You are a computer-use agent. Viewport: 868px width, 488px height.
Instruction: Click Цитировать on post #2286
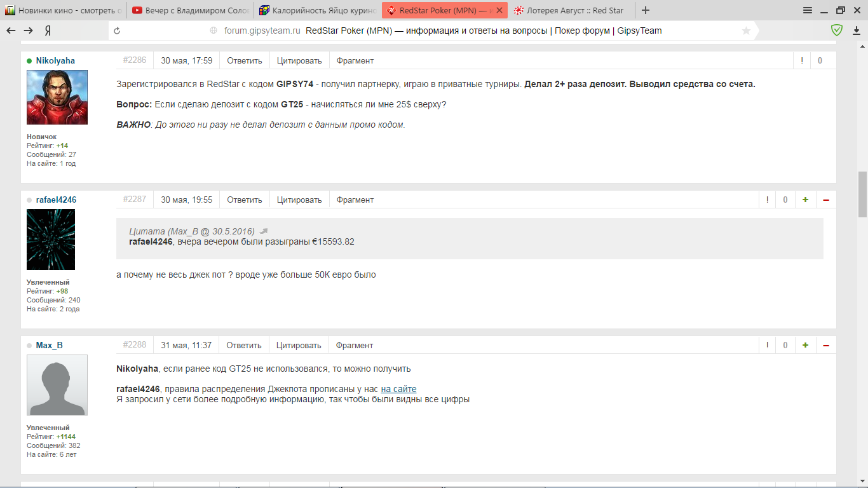(299, 60)
